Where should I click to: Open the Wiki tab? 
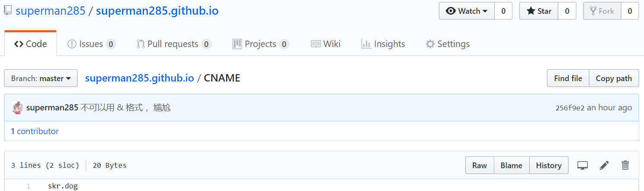pos(325,44)
